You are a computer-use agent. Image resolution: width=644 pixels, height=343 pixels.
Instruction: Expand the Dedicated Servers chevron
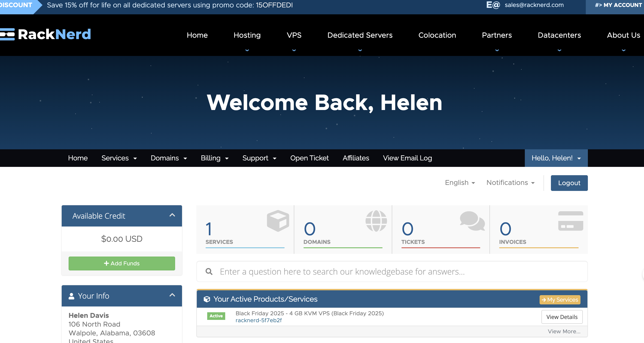point(360,50)
